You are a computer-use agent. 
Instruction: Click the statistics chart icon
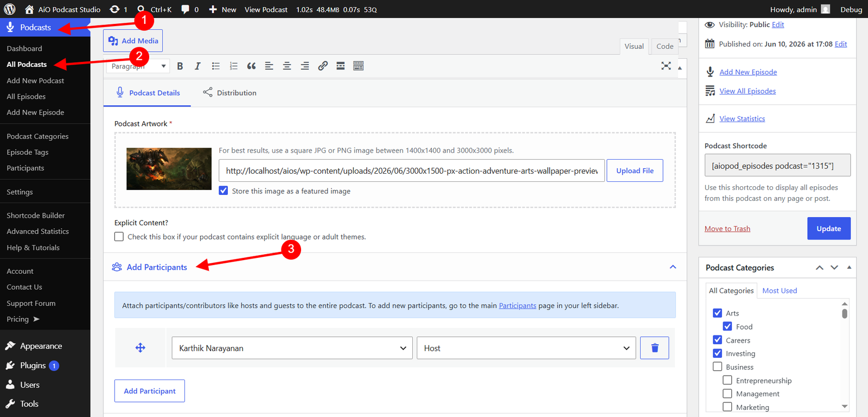coord(710,118)
